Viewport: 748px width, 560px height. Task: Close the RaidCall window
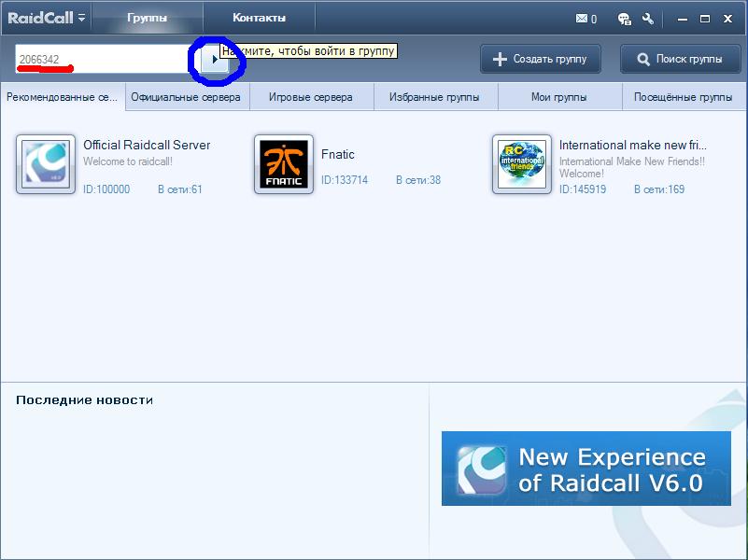[x=727, y=19]
